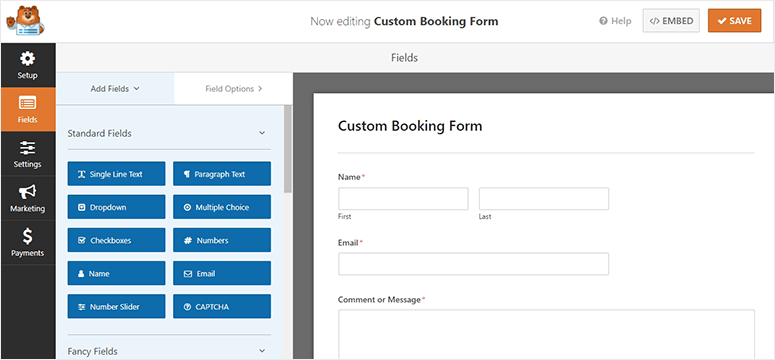Viewport: 775px width, 360px height.
Task: Open the Payments panel in sidebar
Action: pos(28,242)
